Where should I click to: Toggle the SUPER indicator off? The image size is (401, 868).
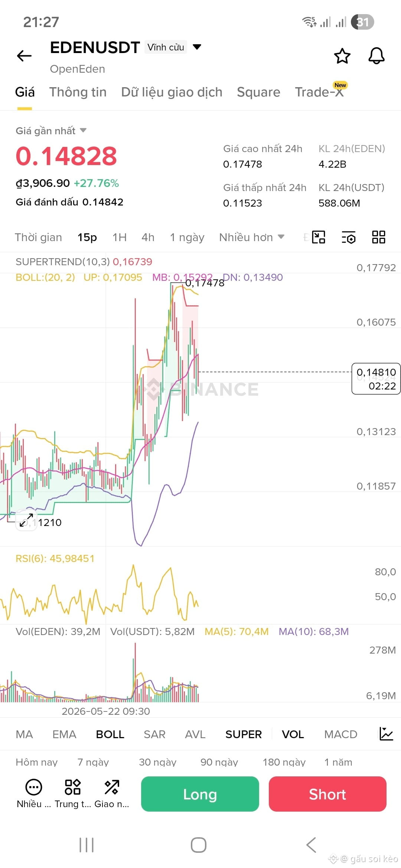click(x=244, y=734)
